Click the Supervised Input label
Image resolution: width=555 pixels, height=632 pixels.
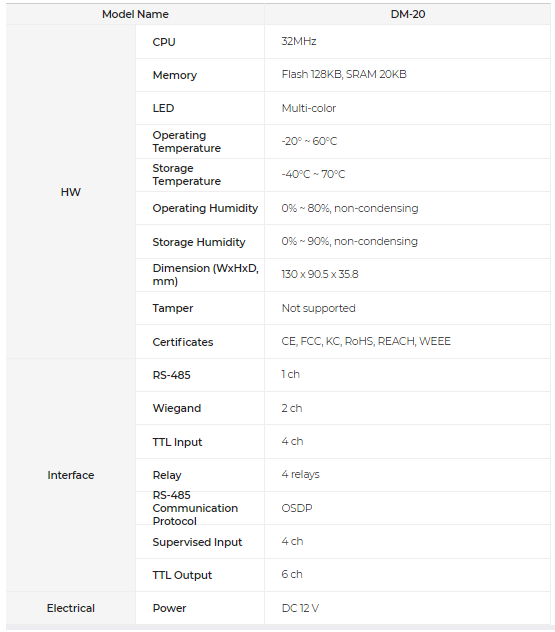coord(197,542)
